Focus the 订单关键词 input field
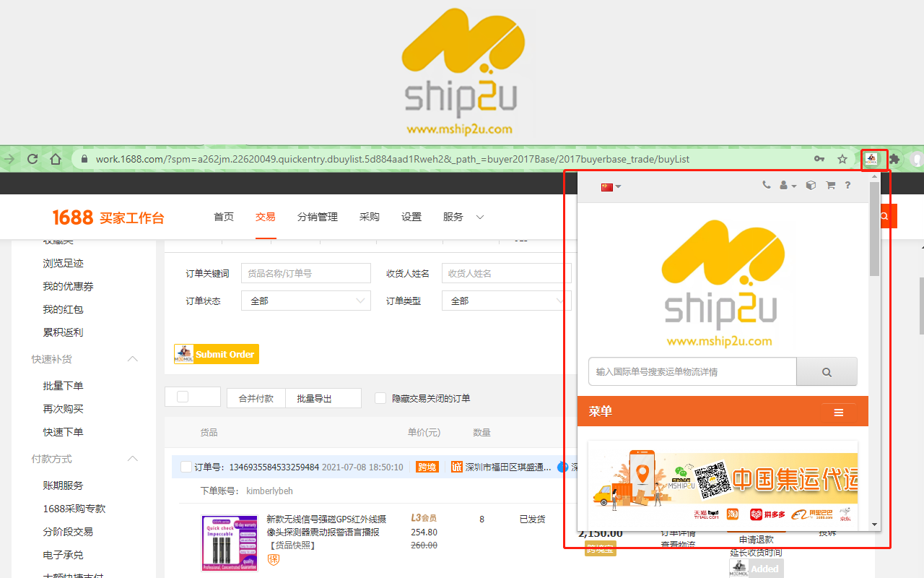Viewport: 924px width, 578px height. coord(306,273)
